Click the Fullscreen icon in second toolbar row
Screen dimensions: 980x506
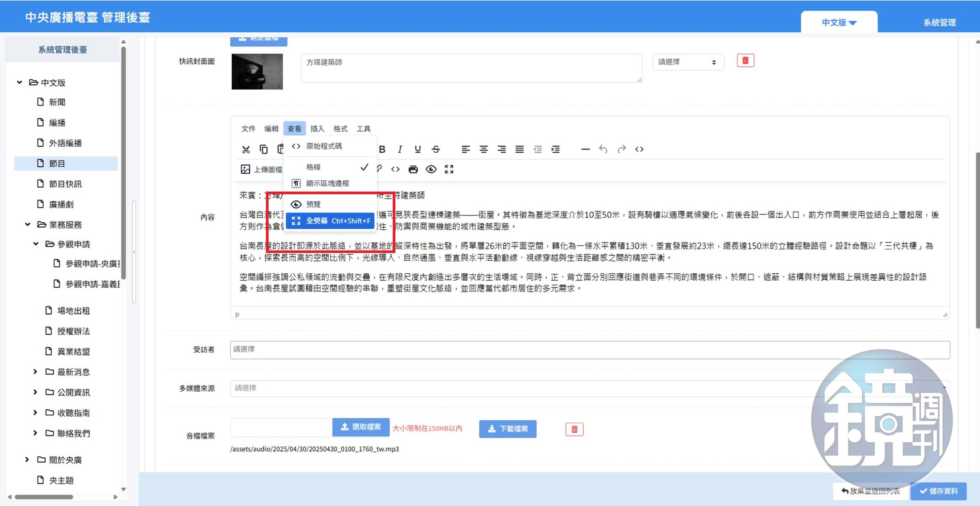(x=449, y=169)
